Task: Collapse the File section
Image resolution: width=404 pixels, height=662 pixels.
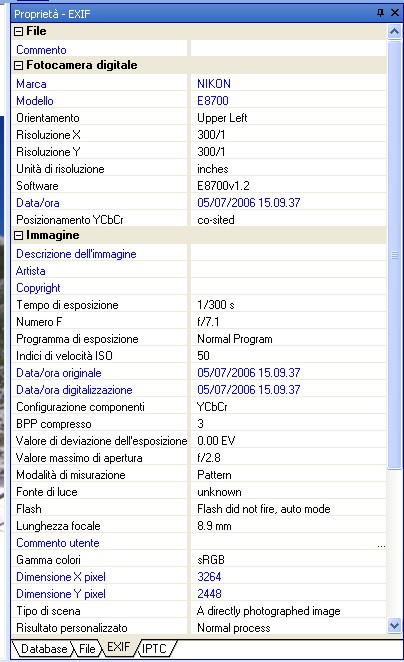Action: (18, 32)
